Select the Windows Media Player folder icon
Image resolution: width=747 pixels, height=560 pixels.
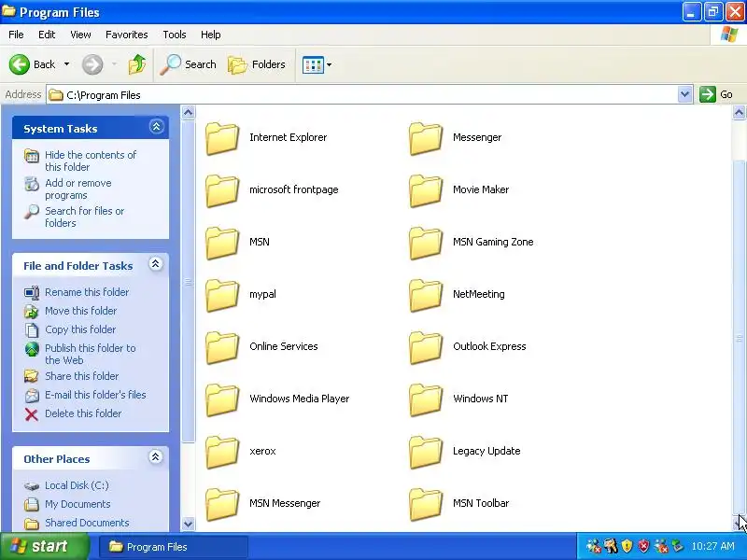tap(222, 400)
